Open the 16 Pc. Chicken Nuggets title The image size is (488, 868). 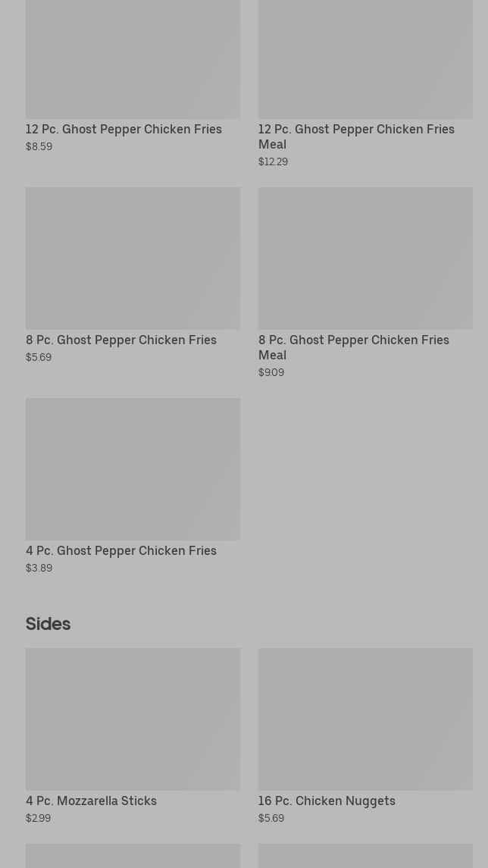[327, 801]
